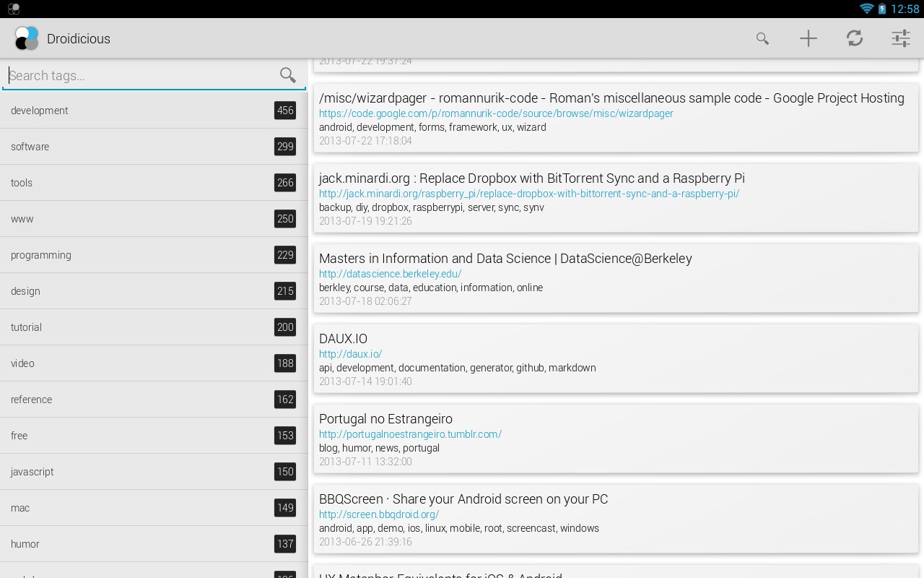Select the mac tag
Screen dimensions: 924x578
(154, 508)
